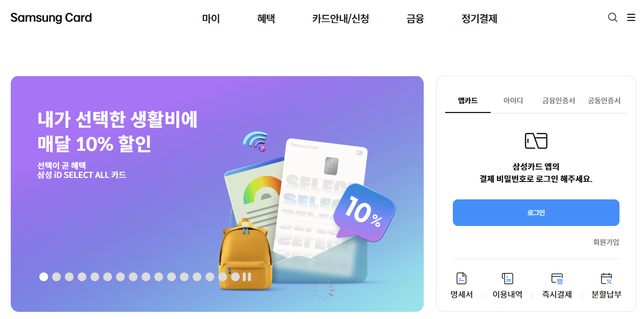Open the search magnifier icon
The image size is (644, 319).
click(612, 18)
